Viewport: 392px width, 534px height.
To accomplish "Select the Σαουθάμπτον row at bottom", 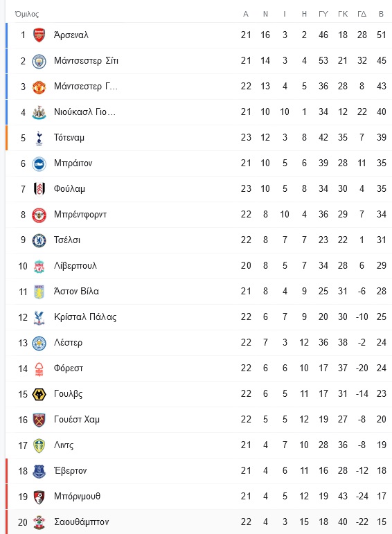I will (x=199, y=522).
